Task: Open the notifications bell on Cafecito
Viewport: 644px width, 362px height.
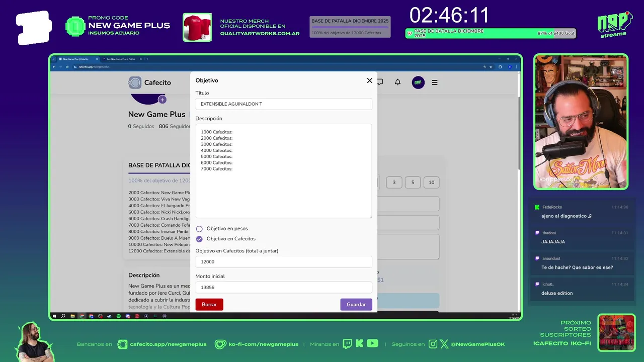Action: [x=397, y=82]
